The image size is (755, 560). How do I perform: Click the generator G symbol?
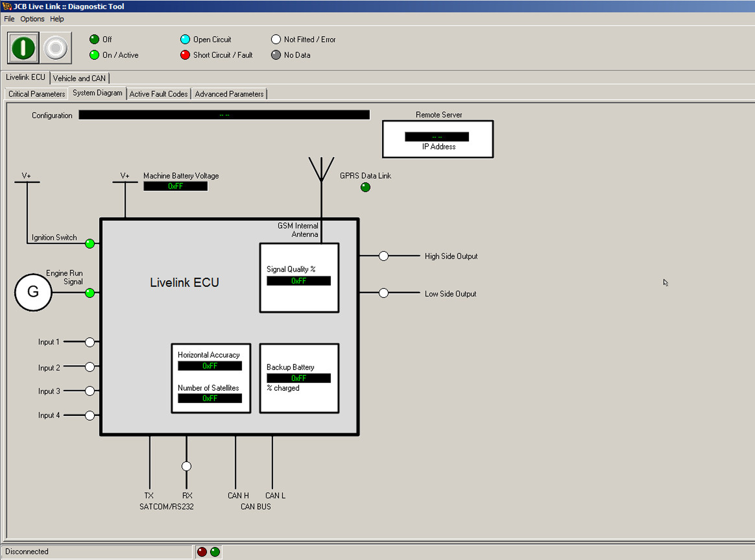pyautogui.click(x=33, y=292)
